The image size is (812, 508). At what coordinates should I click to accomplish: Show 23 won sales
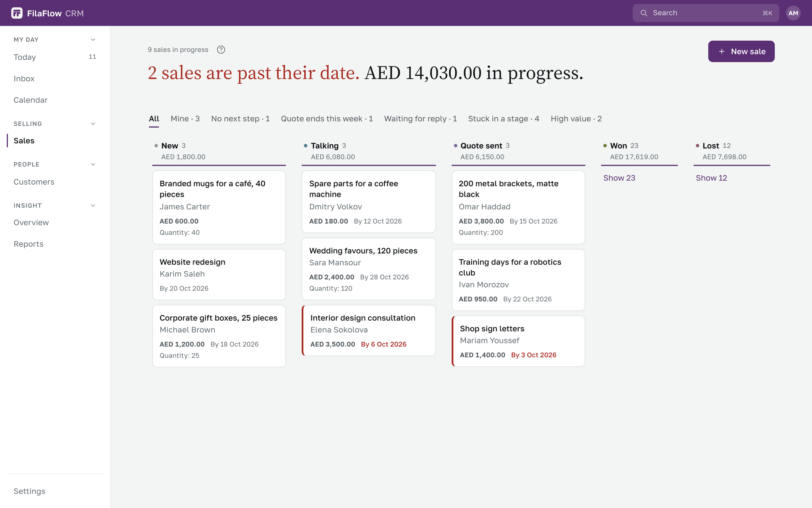619,178
